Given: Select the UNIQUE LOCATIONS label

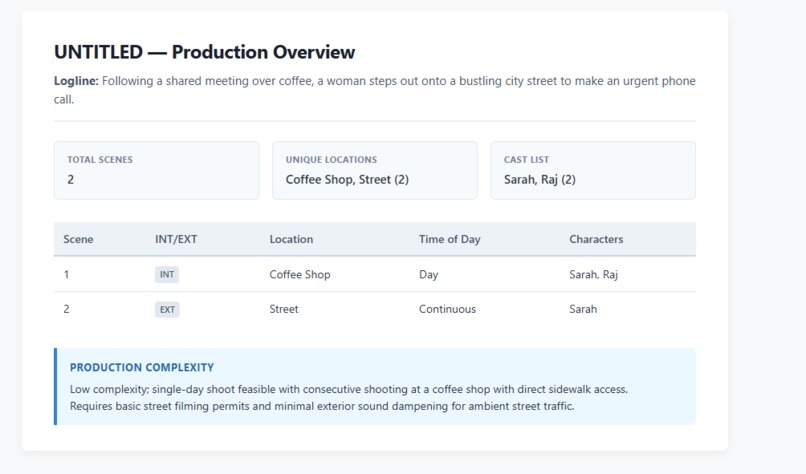Looking at the screenshot, I should coord(331,160).
